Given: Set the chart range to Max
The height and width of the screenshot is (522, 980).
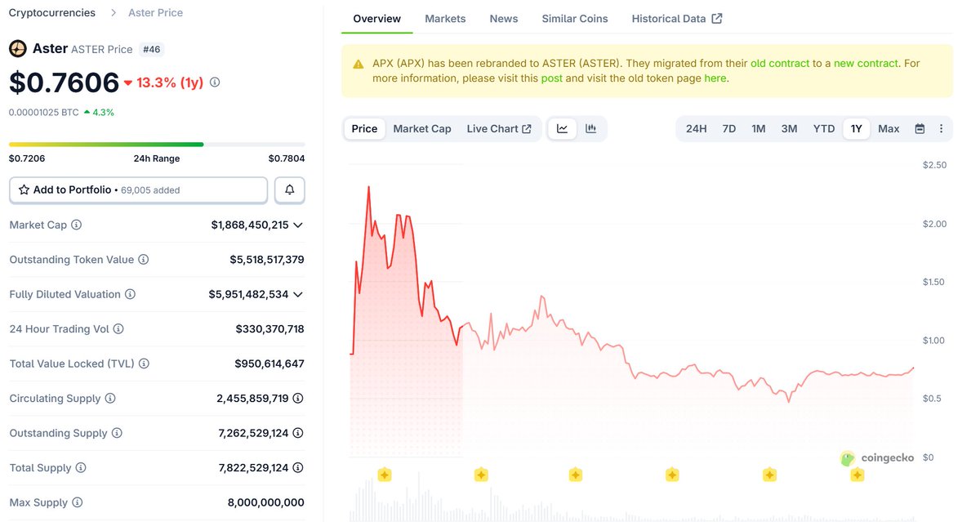Looking at the screenshot, I should 889,129.
